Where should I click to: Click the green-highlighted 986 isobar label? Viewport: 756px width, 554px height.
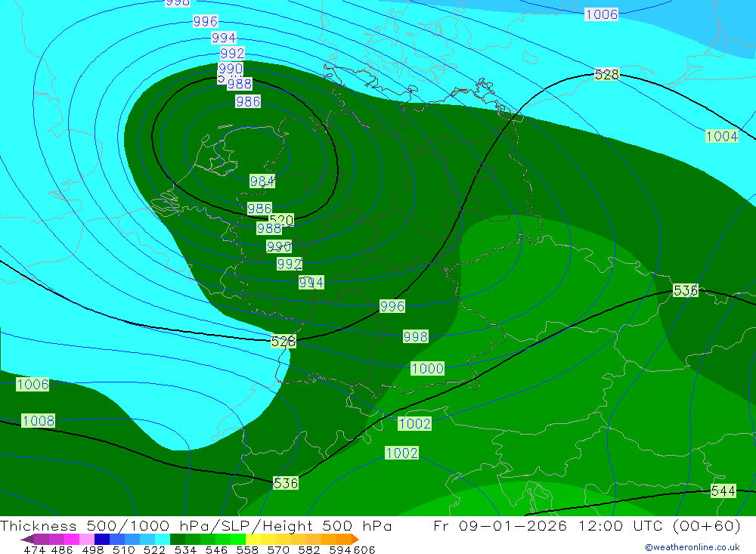(x=259, y=209)
